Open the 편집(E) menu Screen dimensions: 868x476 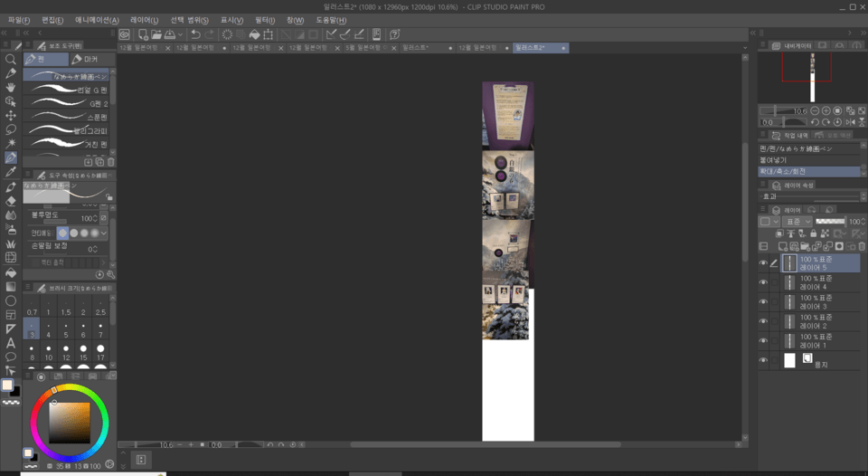pos(52,20)
